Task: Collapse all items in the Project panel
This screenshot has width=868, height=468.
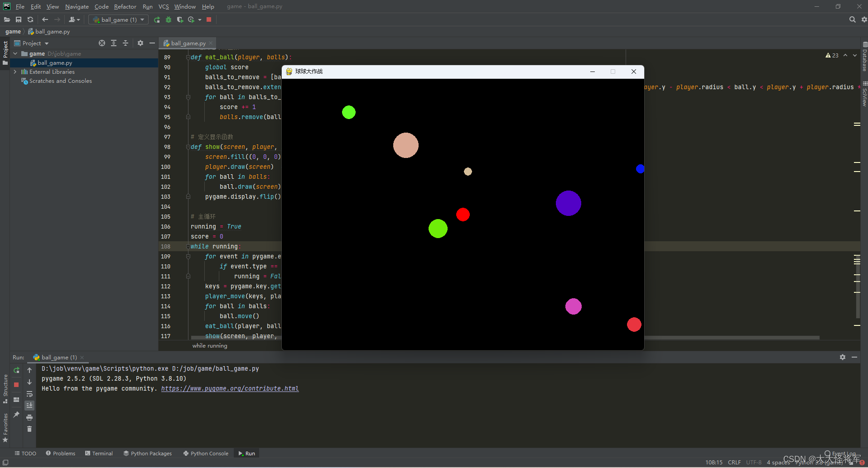Action: [125, 43]
